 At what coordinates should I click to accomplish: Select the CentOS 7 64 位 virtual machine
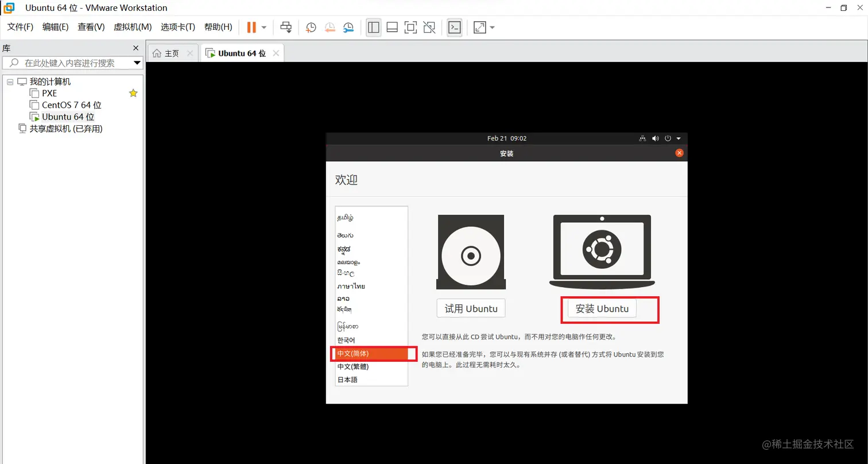click(x=72, y=105)
